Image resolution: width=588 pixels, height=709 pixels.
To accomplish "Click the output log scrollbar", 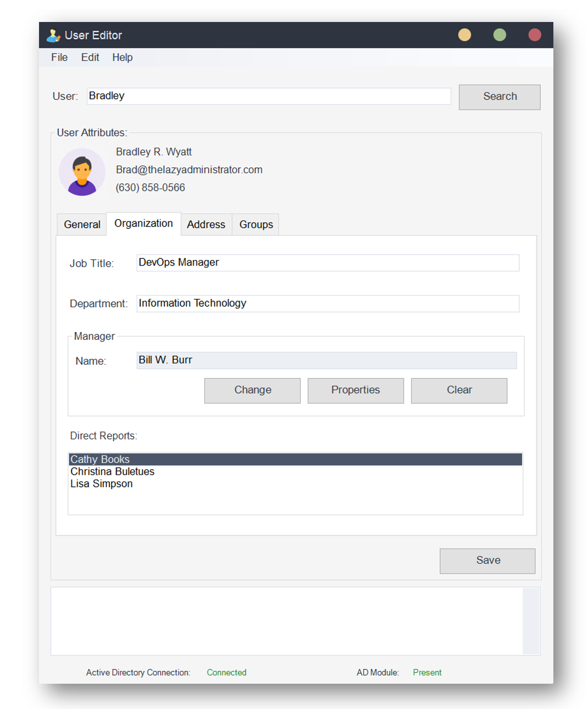I will (x=531, y=621).
